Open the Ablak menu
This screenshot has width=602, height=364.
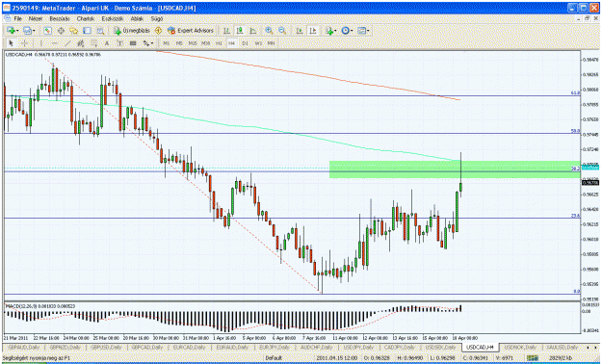[137, 18]
